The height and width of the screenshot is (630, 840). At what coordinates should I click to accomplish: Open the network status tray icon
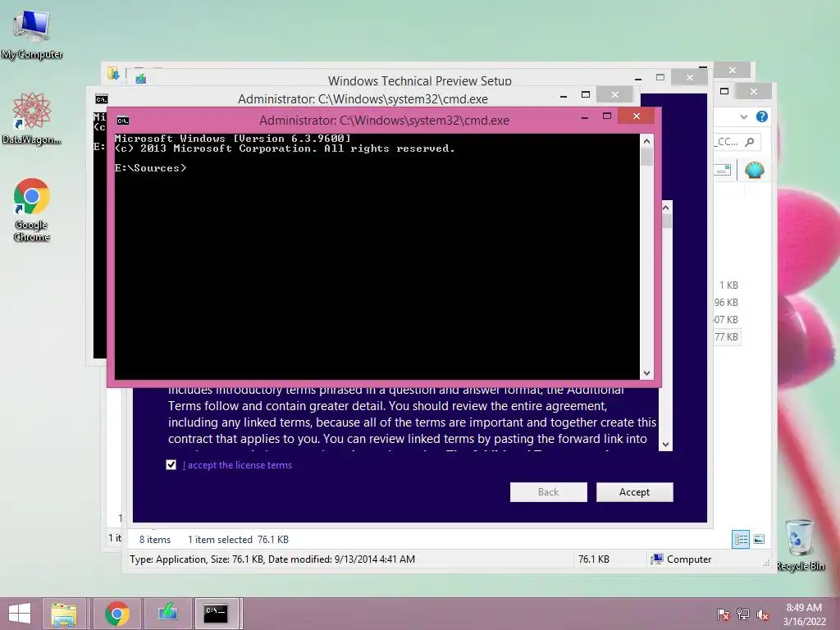[742, 614]
